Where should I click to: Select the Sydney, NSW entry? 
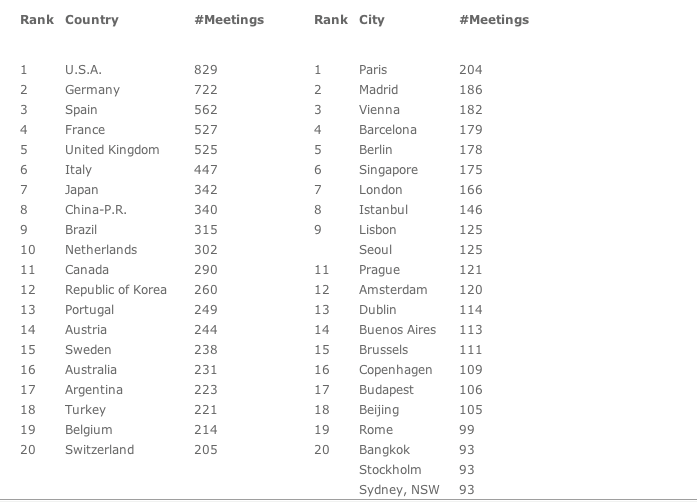pos(399,490)
